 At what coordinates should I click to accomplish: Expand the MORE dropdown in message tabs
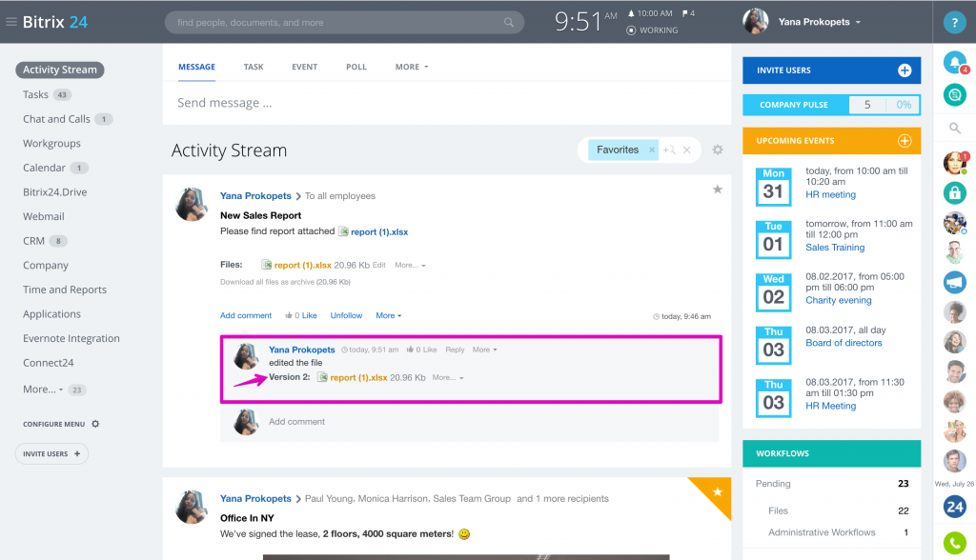(412, 67)
